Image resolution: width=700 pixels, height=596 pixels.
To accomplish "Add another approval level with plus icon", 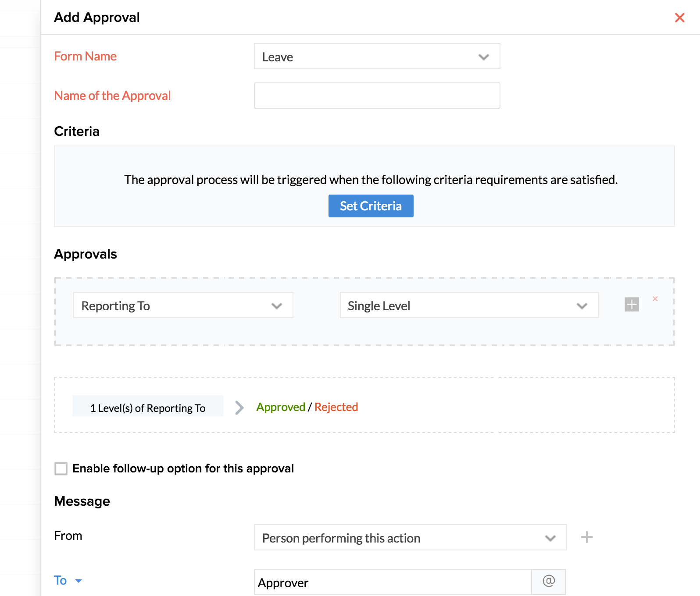I will (x=632, y=304).
